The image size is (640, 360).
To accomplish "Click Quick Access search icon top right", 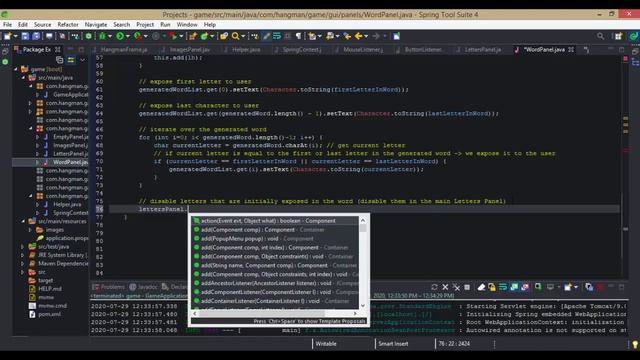I will pos(600,36).
